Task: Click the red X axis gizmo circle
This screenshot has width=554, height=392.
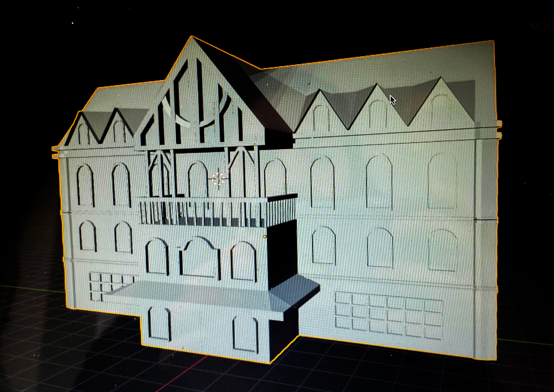Action: point(542,26)
